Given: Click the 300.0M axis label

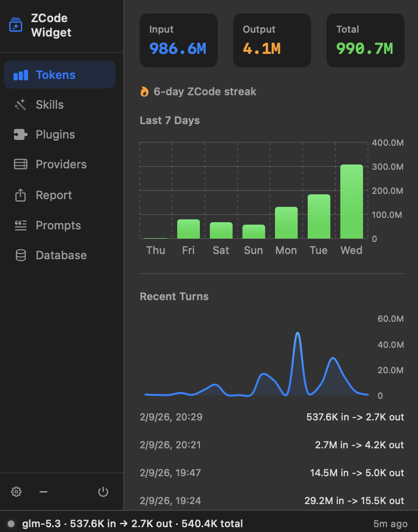Looking at the screenshot, I should click(x=388, y=166).
